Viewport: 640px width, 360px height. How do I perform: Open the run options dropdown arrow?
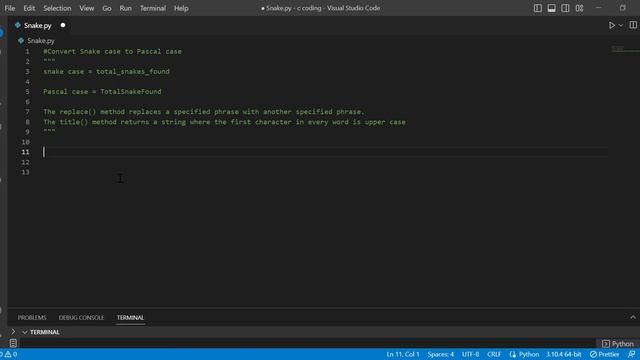click(621, 25)
